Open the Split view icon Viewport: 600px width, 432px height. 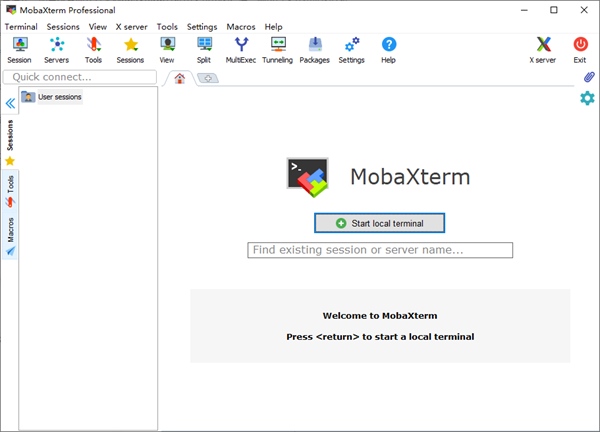tap(204, 49)
